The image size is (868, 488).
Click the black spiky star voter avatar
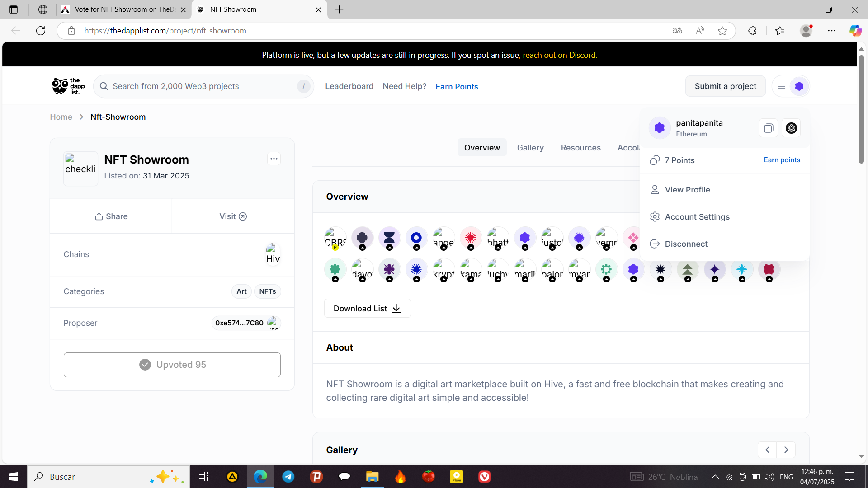pyautogui.click(x=660, y=269)
